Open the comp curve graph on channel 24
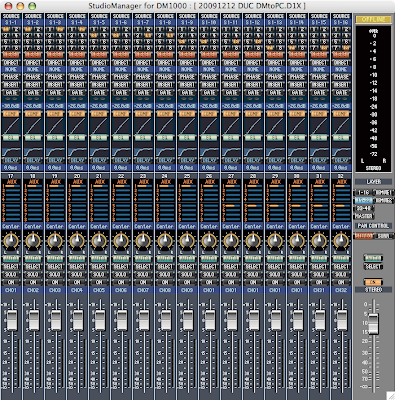Screen dimensions: 395x400 tap(165, 126)
